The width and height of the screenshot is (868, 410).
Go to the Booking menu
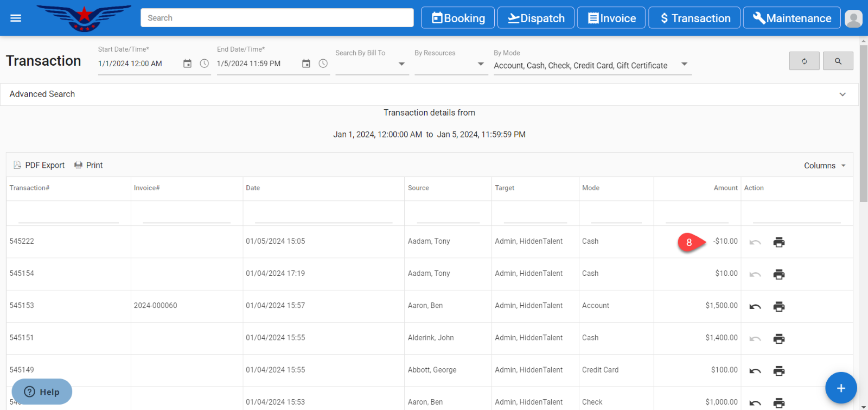[x=458, y=18]
